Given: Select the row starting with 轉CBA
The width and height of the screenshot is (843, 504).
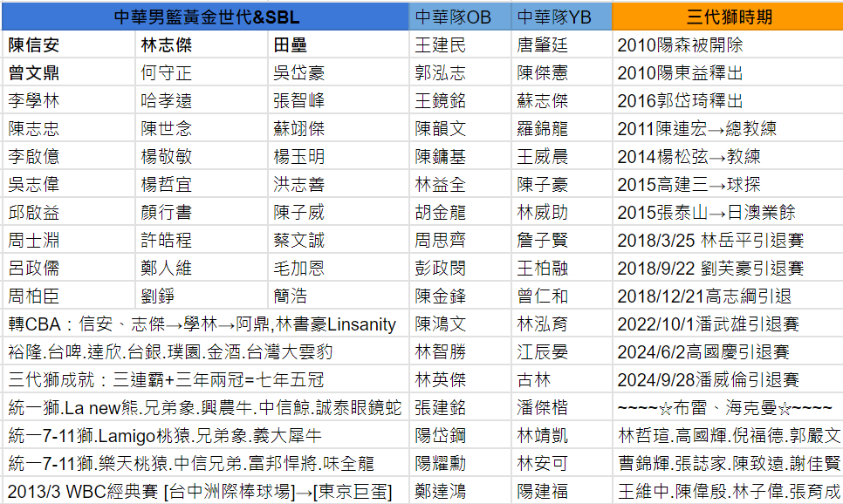Looking at the screenshot, I should [x=205, y=324].
